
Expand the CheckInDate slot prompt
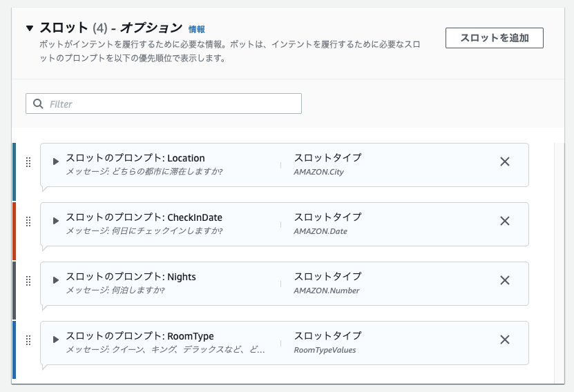(56, 221)
